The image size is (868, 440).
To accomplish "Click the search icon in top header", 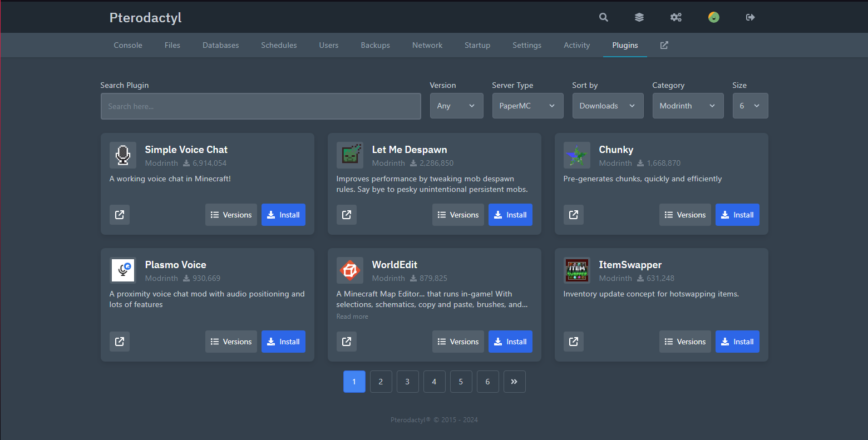I will [603, 17].
